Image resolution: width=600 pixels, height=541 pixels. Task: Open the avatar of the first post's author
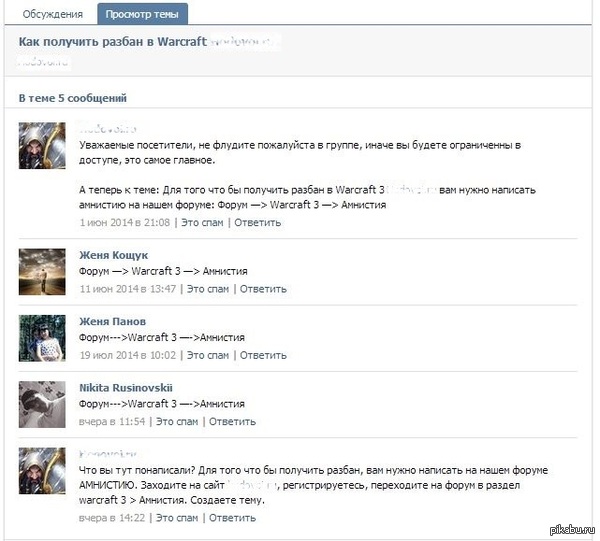[42, 145]
